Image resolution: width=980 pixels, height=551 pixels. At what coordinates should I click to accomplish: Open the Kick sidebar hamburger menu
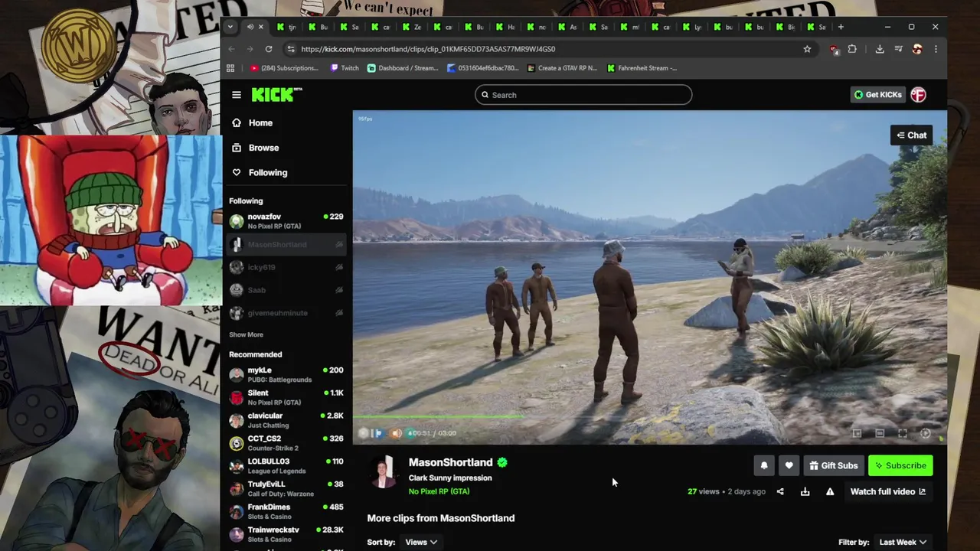pos(237,95)
